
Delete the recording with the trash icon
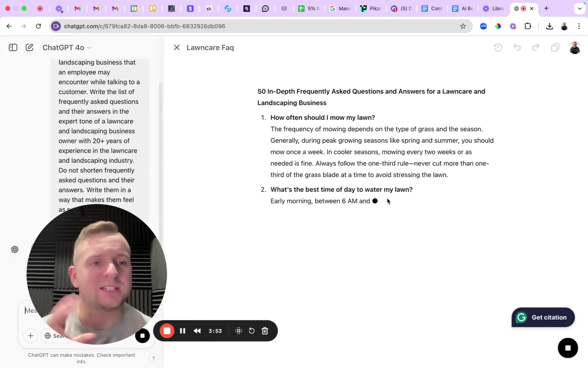pyautogui.click(x=265, y=331)
